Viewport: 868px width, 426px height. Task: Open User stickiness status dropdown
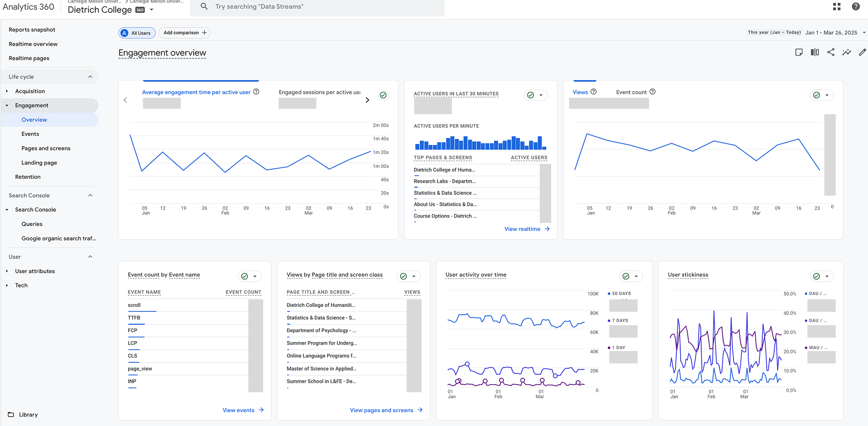click(x=822, y=277)
